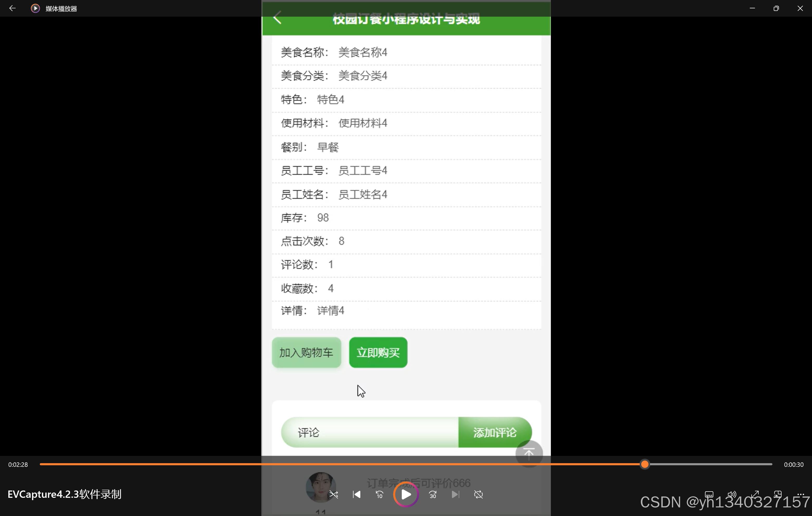Click the 特色4 value

click(x=330, y=100)
